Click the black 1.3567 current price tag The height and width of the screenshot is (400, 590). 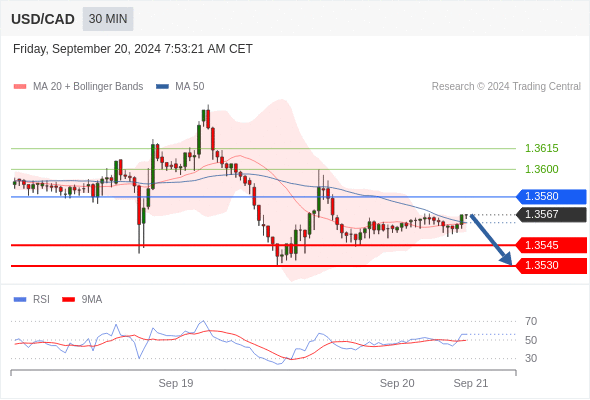551,214
